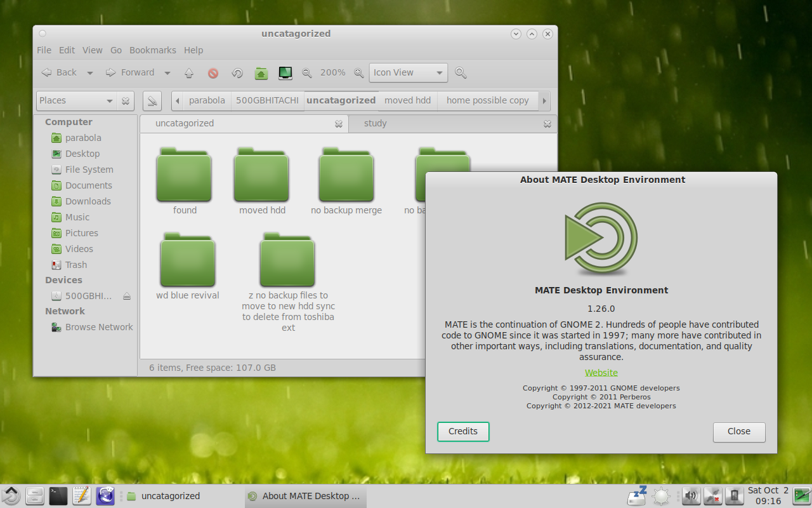Open Downloads in the sidebar
Screen dimensions: 812x508
[x=88, y=201]
